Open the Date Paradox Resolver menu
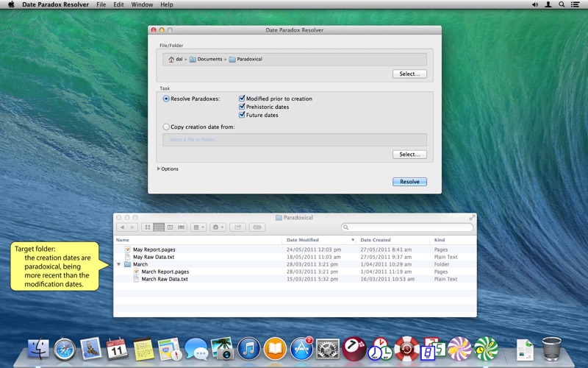This screenshot has height=368, width=588. (56, 4)
